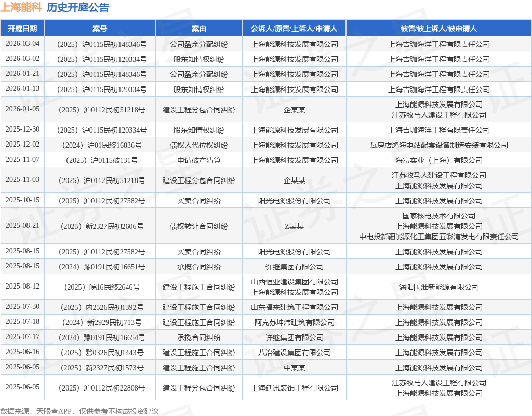532x416 pixels.
Task: Click the date 2025-07-17
Action: (x=22, y=336)
